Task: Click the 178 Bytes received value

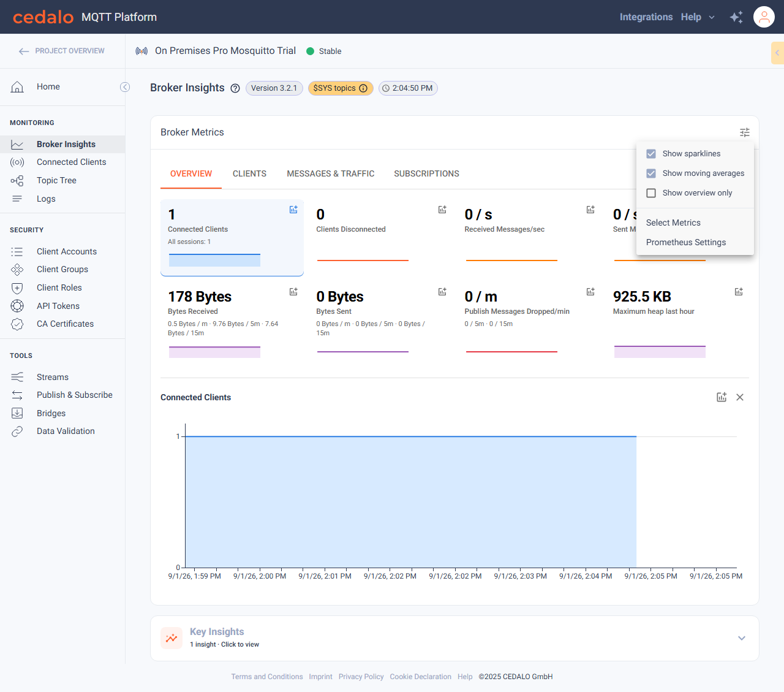Action: (x=200, y=297)
